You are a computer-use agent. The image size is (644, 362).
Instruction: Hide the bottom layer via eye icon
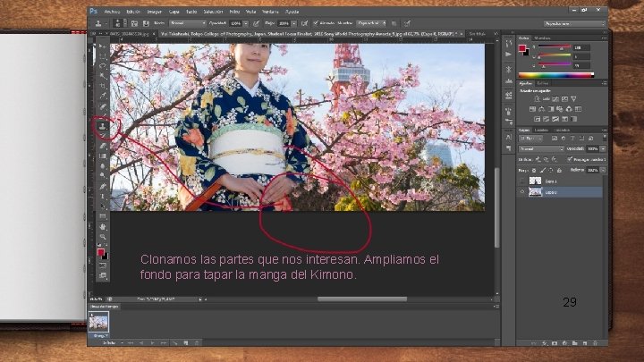[x=522, y=192]
